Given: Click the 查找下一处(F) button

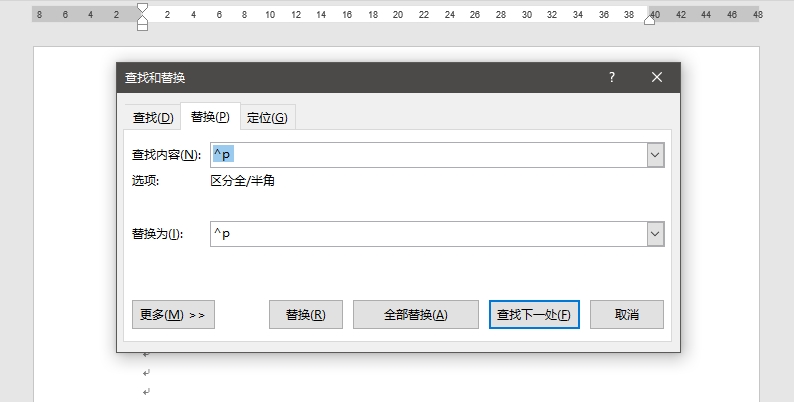Looking at the screenshot, I should click(x=534, y=314).
